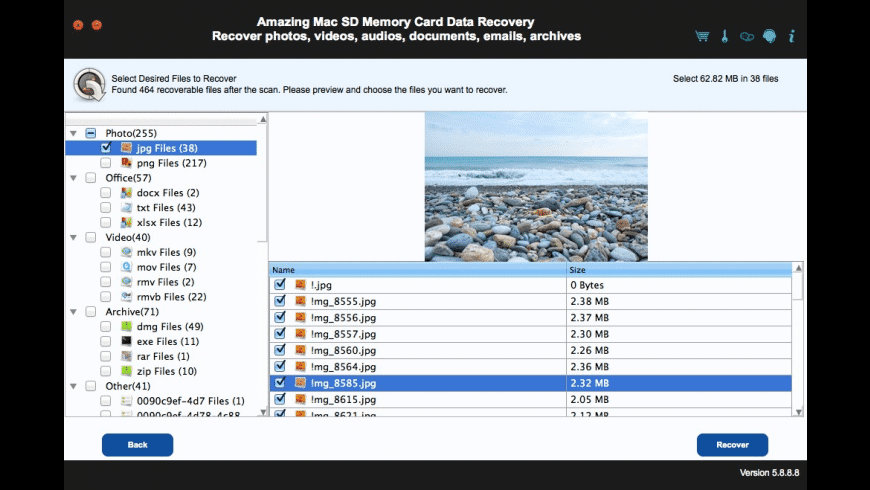Check the xlsx Files (12) checkbox
Screen dimensions: 870x490
[x=105, y=222]
